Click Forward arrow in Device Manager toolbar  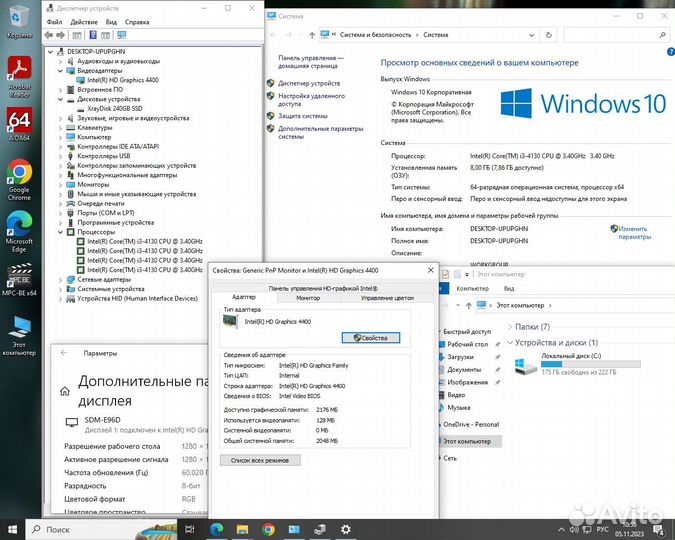pos(61,35)
